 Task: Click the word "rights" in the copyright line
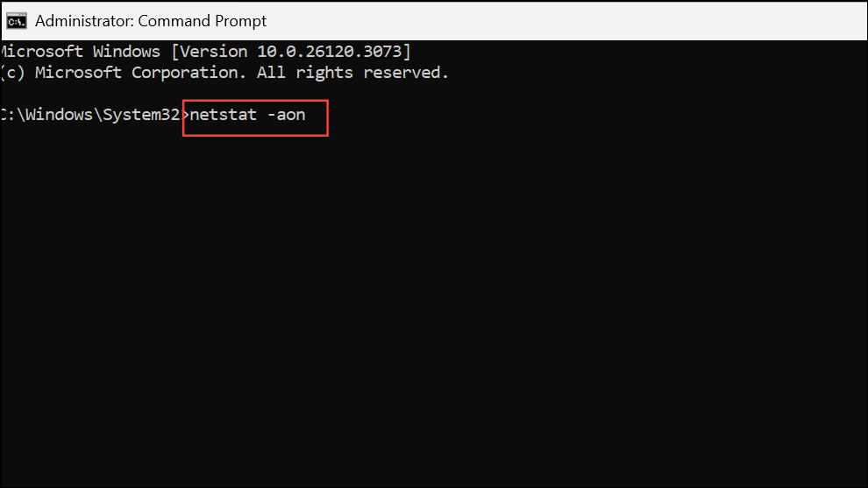click(324, 73)
